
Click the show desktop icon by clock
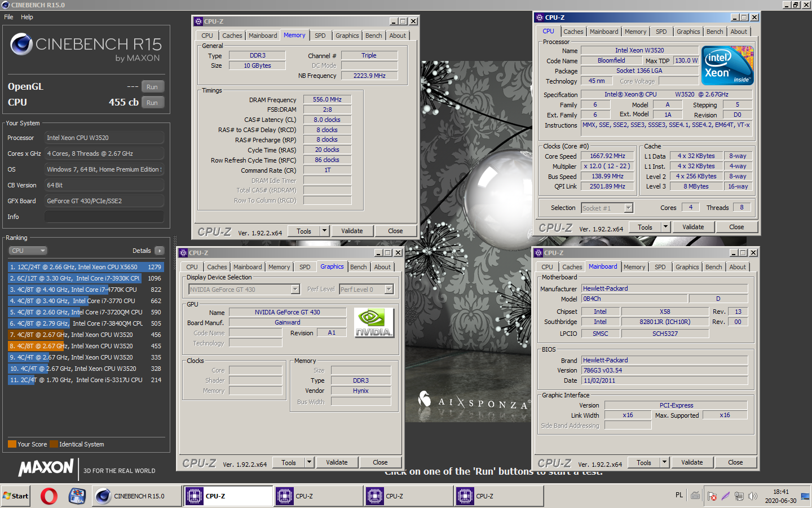805,496
